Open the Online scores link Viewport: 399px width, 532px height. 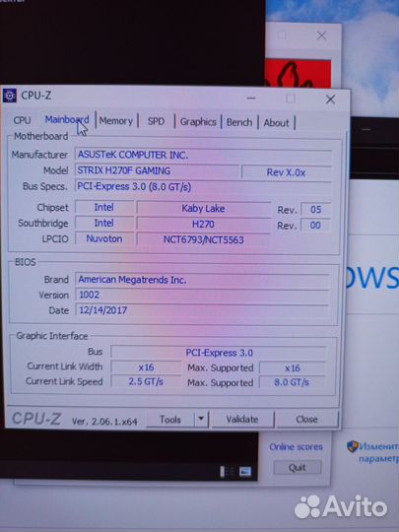click(x=296, y=447)
